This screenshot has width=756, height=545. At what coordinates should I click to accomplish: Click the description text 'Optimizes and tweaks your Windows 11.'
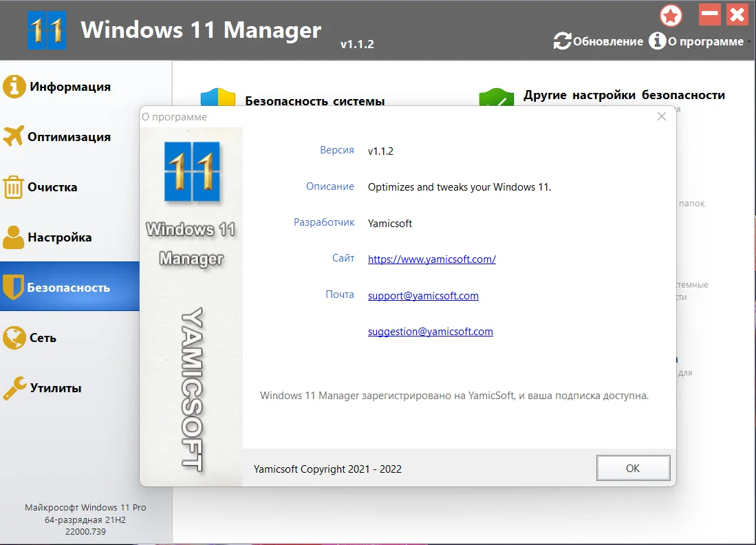(459, 187)
